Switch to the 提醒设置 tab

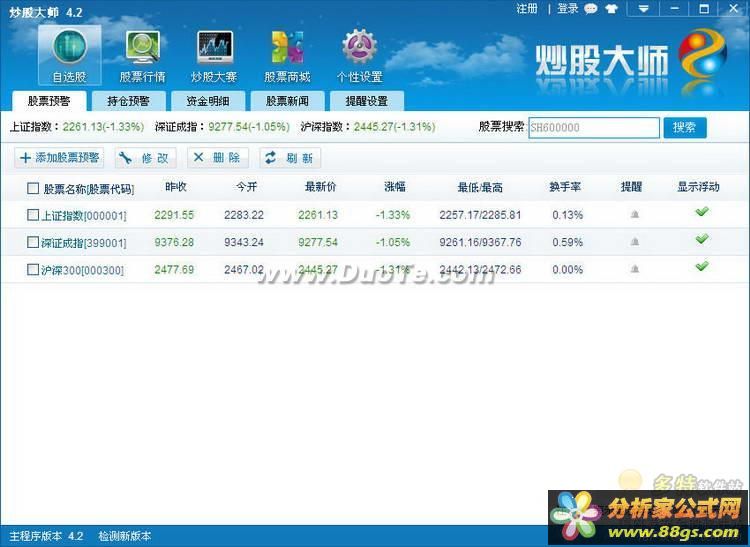(x=367, y=101)
